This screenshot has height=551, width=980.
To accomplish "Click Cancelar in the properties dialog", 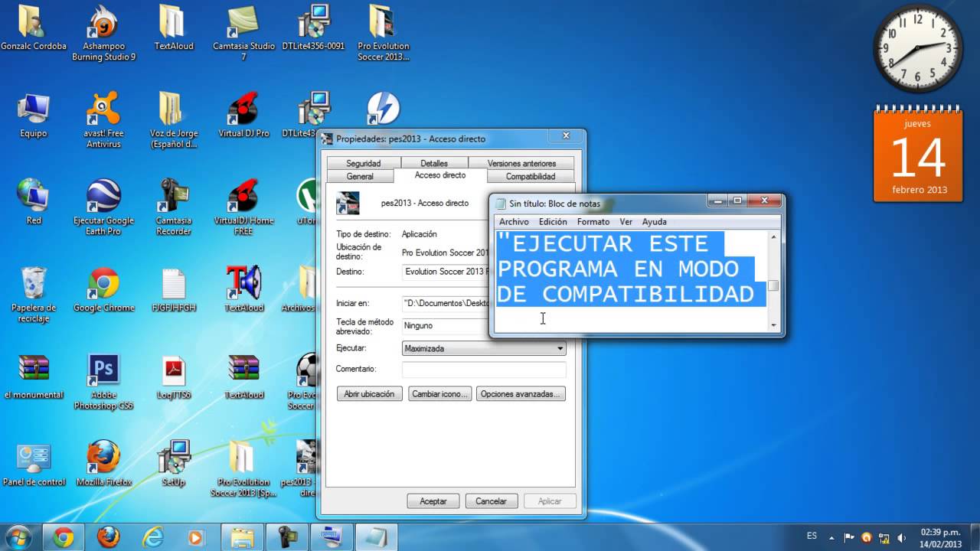I will click(x=491, y=501).
